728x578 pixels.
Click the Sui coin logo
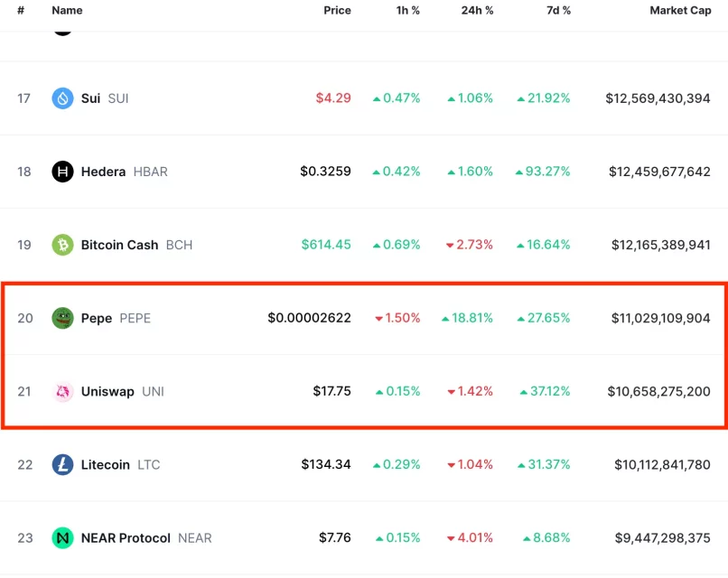[61, 98]
